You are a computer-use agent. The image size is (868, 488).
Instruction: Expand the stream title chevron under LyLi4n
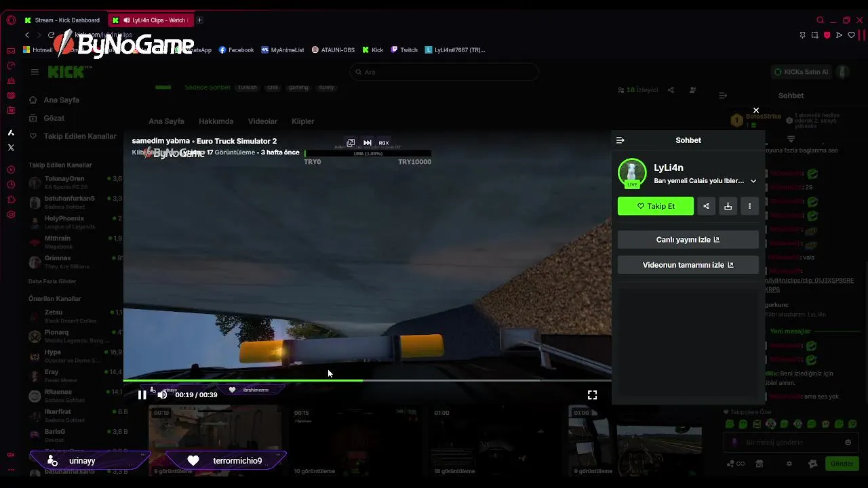point(753,181)
